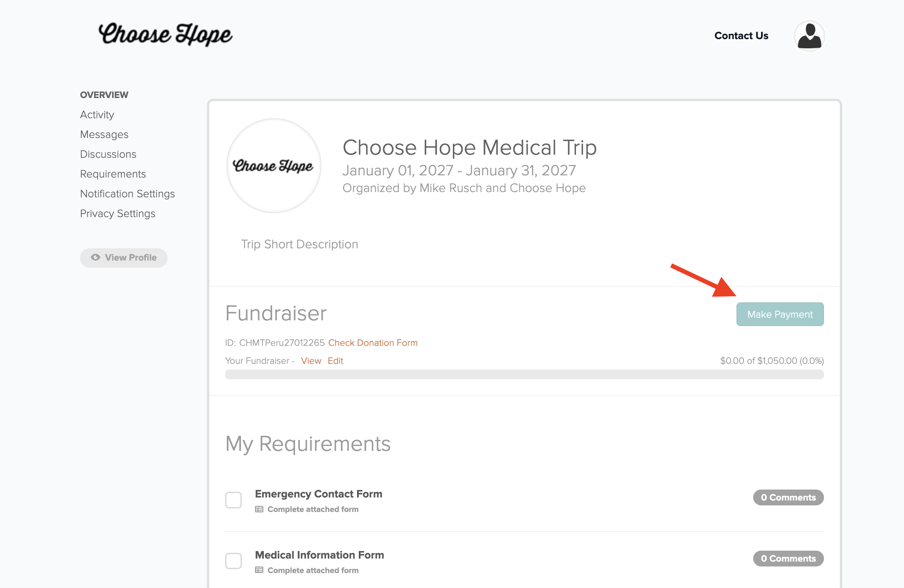Viewport: 904px width, 588px height.
Task: Open Privacy Settings
Action: point(118,214)
